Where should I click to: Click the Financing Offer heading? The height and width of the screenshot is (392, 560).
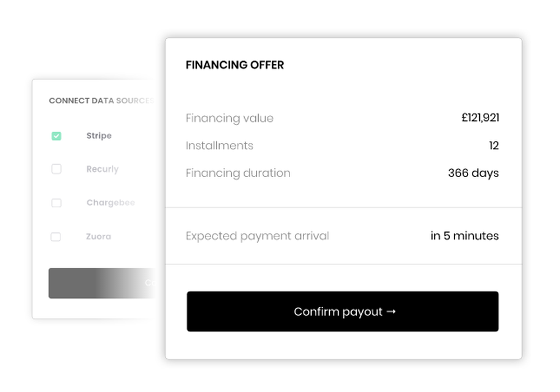coord(235,65)
